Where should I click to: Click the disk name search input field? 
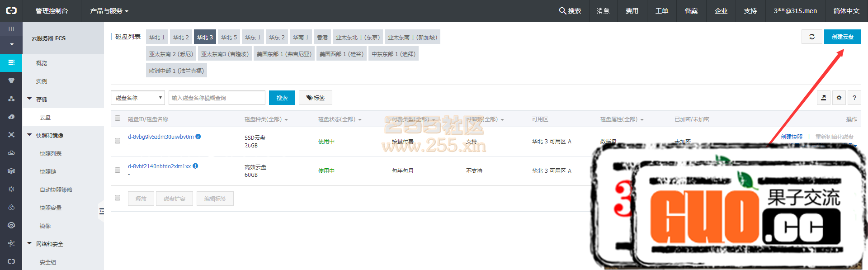[217, 98]
